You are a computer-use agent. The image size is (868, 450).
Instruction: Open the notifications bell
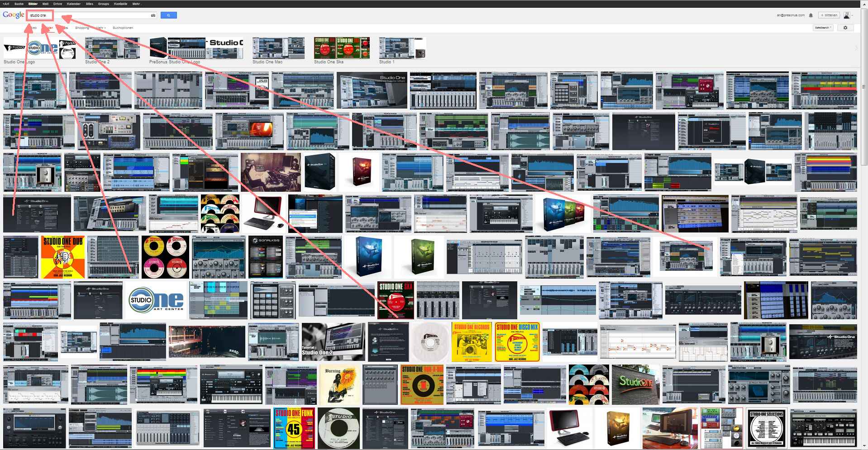pyautogui.click(x=811, y=15)
